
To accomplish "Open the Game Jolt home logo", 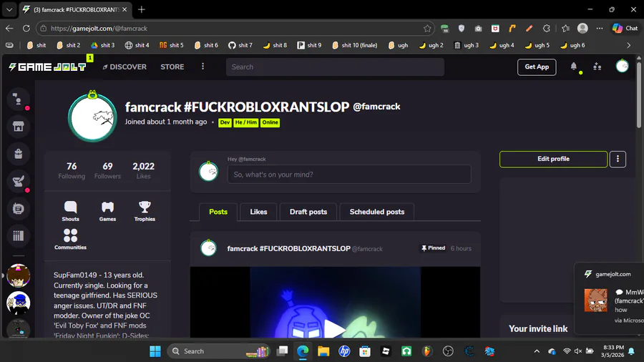I will pyautogui.click(x=47, y=67).
